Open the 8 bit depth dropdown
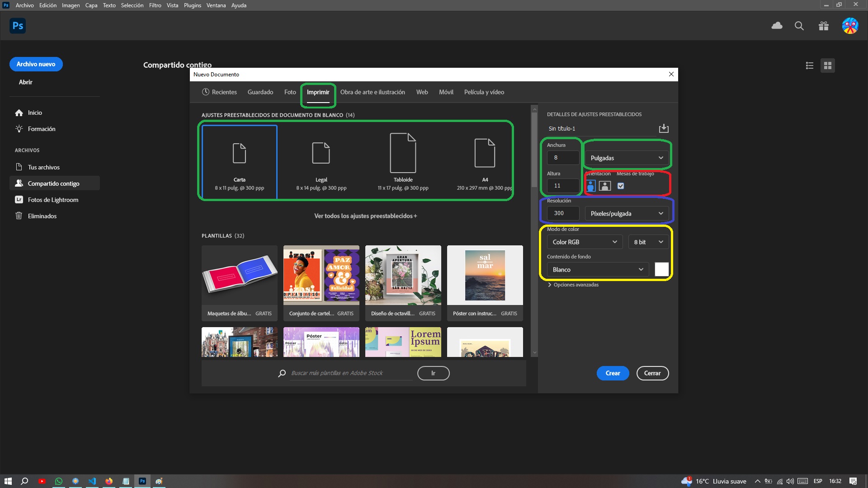This screenshot has height=488, width=868. click(648, 242)
